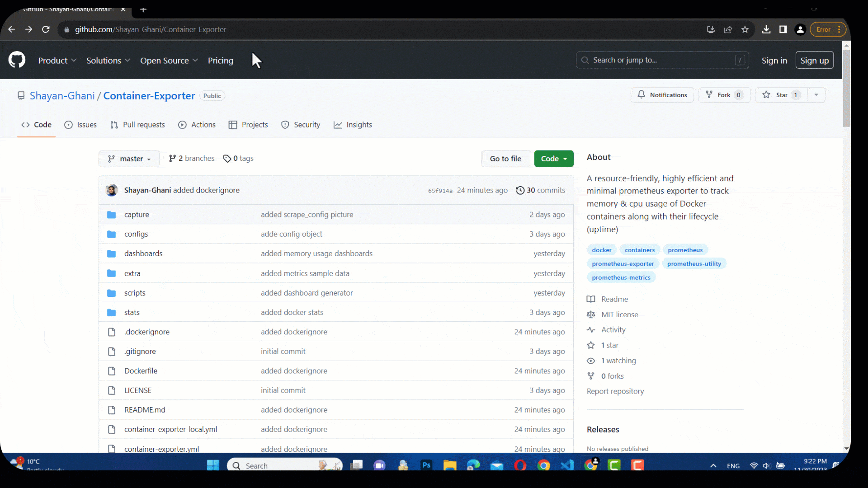Open Photoshop from the taskbar
This screenshot has height=488, width=868.
[426, 465]
